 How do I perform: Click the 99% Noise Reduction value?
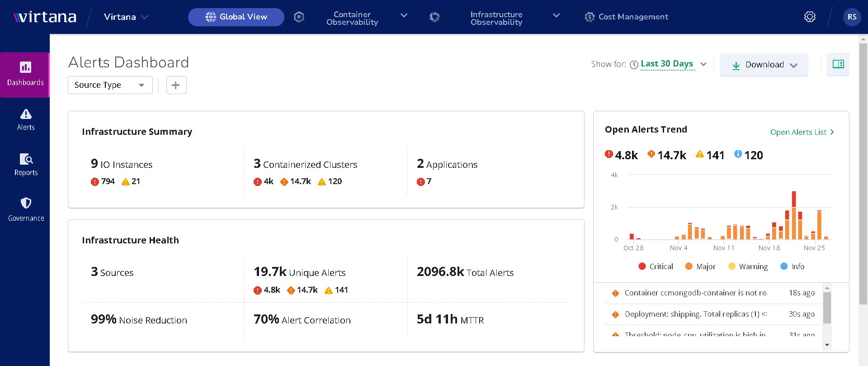[139, 319]
